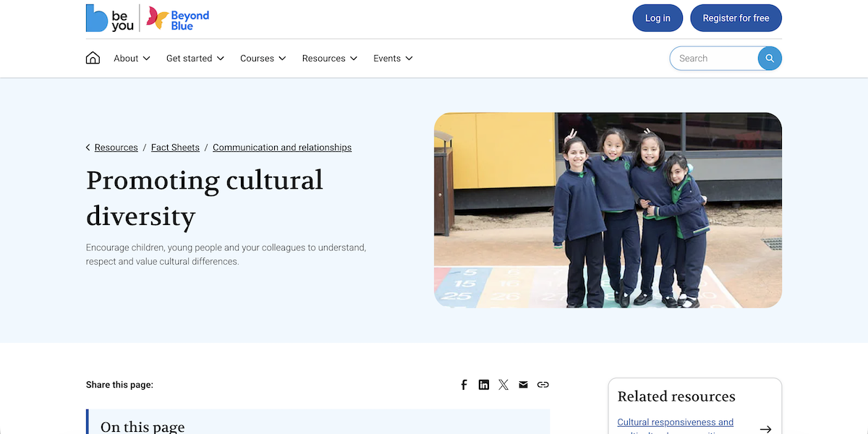Click Register for free button
Image resolution: width=868 pixels, height=434 pixels.
pos(736,18)
